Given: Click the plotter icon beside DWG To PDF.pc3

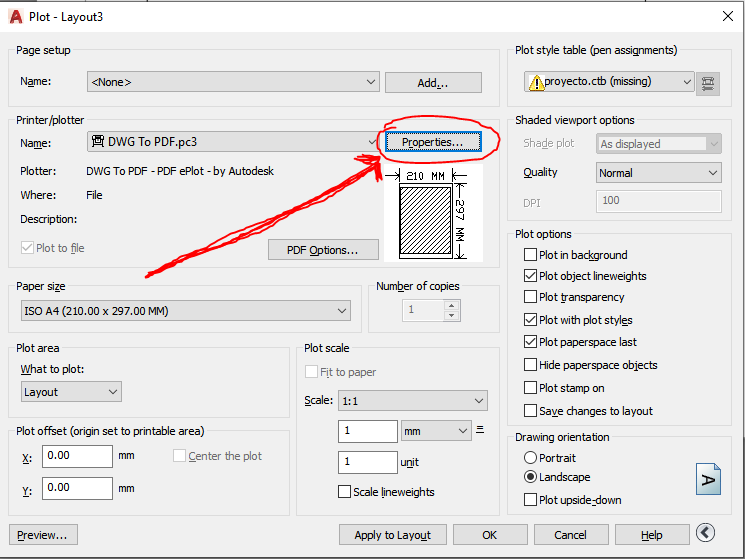Looking at the screenshot, I should [98, 141].
